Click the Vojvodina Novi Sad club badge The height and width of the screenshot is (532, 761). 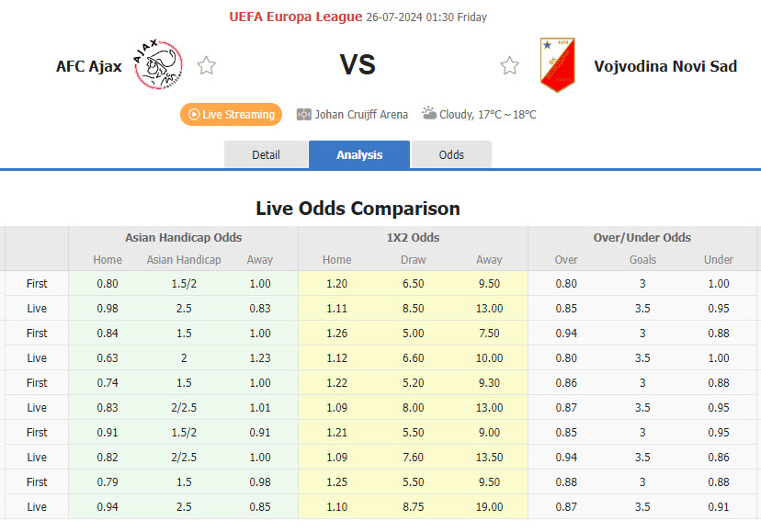pos(557,64)
